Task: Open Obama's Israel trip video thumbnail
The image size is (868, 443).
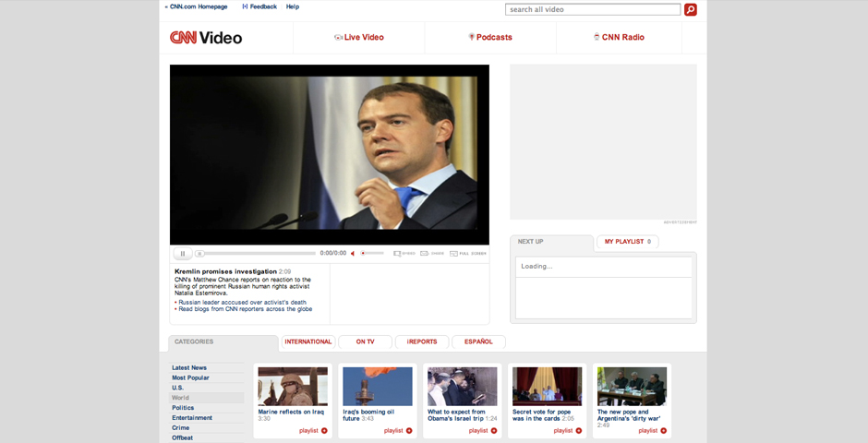Action: (463, 387)
